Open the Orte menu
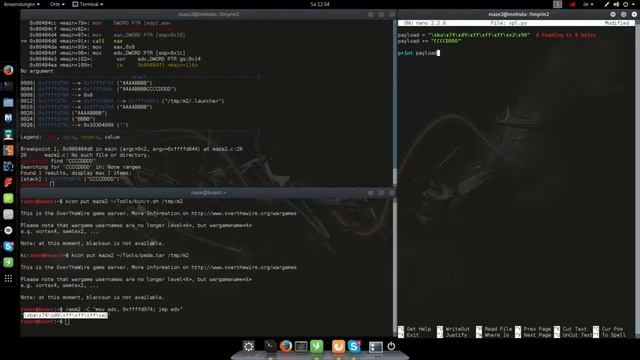 (x=57, y=4)
